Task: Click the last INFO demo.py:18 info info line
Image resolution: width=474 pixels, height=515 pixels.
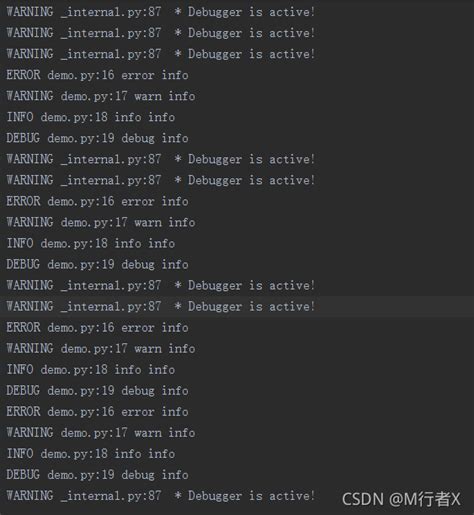Action: pyautogui.click(x=91, y=454)
